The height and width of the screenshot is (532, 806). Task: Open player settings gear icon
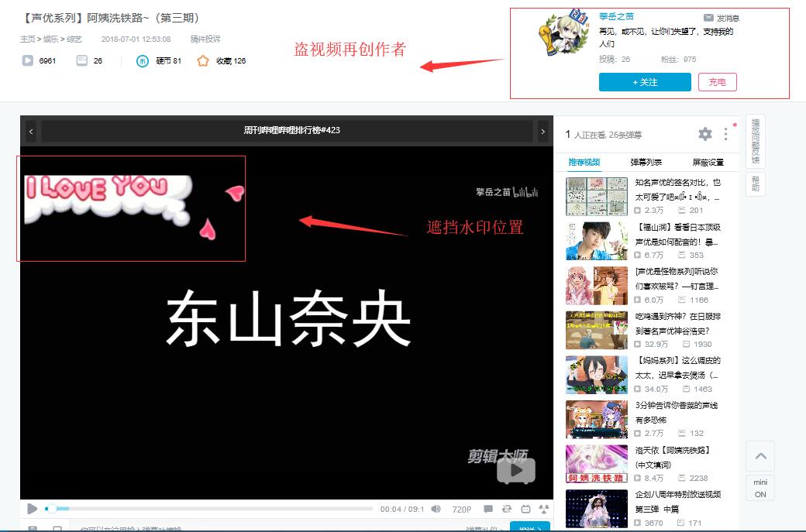click(705, 134)
